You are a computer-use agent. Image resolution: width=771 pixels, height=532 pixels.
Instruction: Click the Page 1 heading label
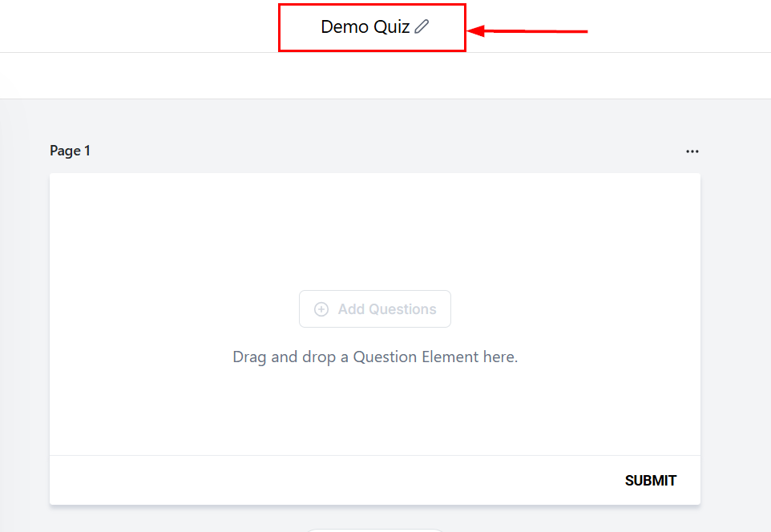(x=70, y=151)
